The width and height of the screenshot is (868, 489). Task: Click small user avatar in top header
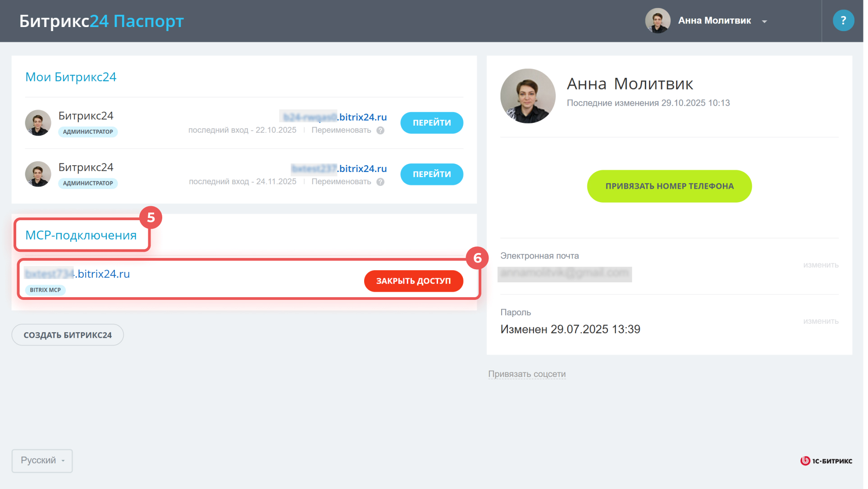pyautogui.click(x=657, y=21)
